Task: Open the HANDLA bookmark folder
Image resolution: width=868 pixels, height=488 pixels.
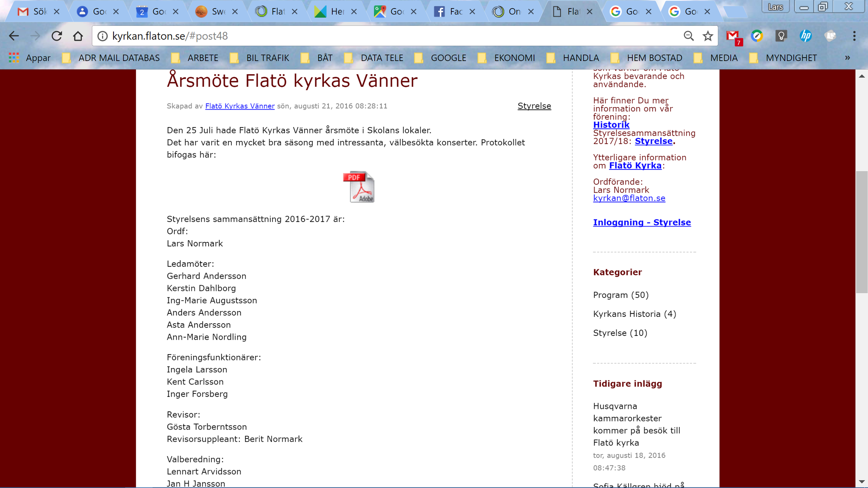Action: click(573, 58)
